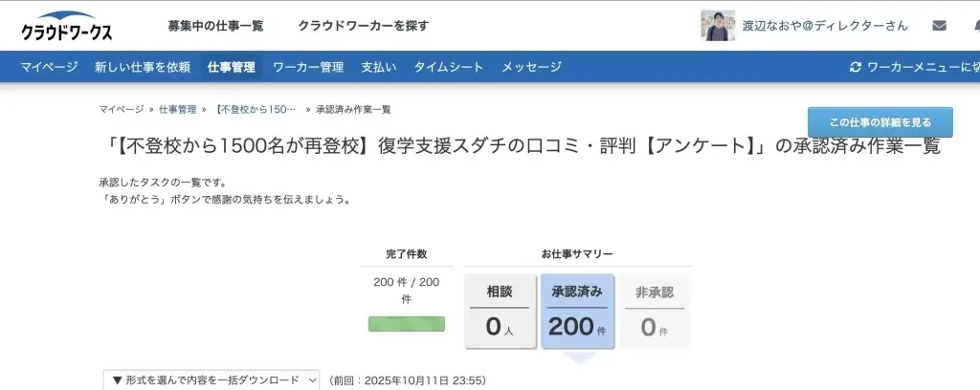Open 支払い menu item
Screen dimensions: 980x390
click(x=378, y=67)
